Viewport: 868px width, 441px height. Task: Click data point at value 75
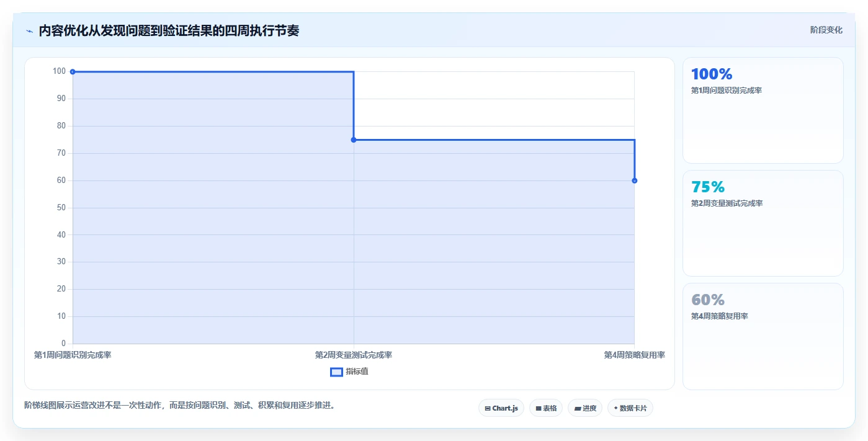354,140
